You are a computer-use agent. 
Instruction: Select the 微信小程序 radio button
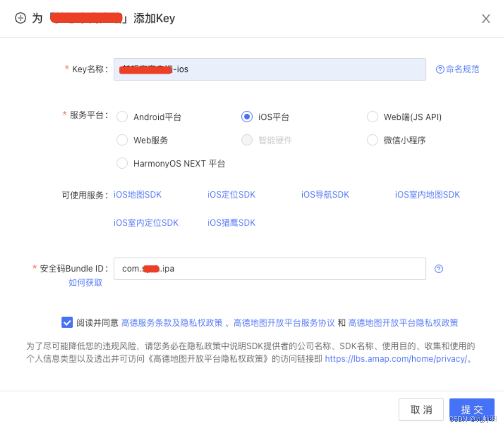pyautogui.click(x=372, y=140)
